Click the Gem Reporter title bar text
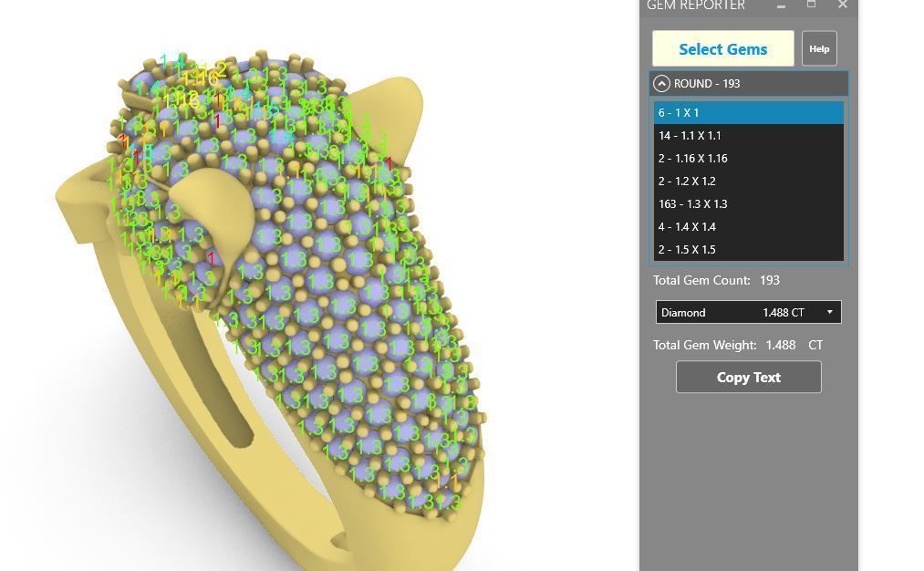This screenshot has height=571, width=924. 695,5
